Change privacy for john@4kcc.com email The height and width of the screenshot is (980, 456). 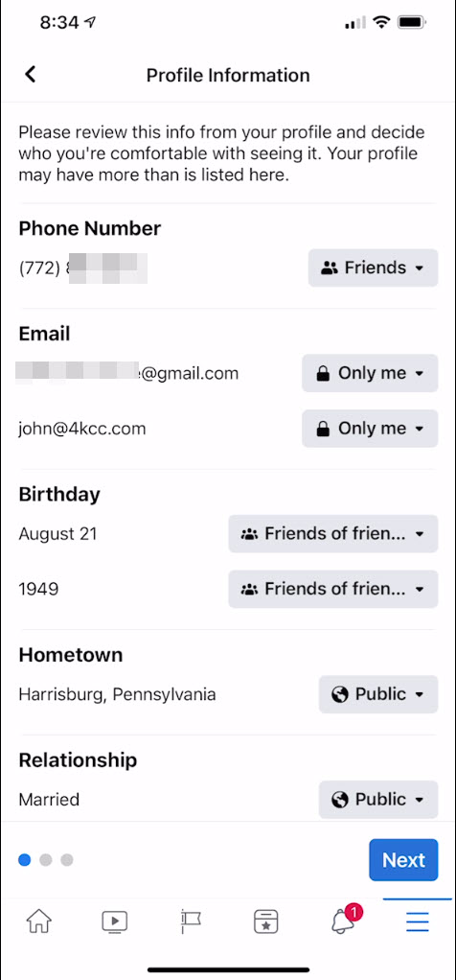pyautogui.click(x=370, y=428)
